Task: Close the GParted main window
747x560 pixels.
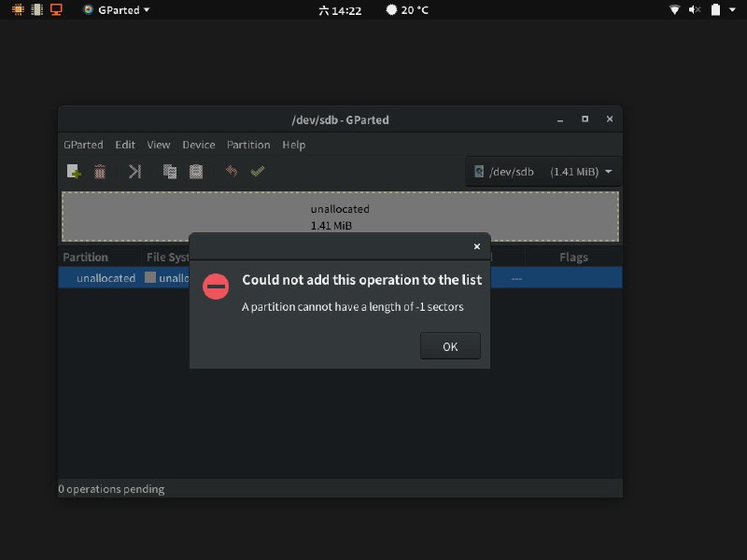Action: (x=610, y=119)
